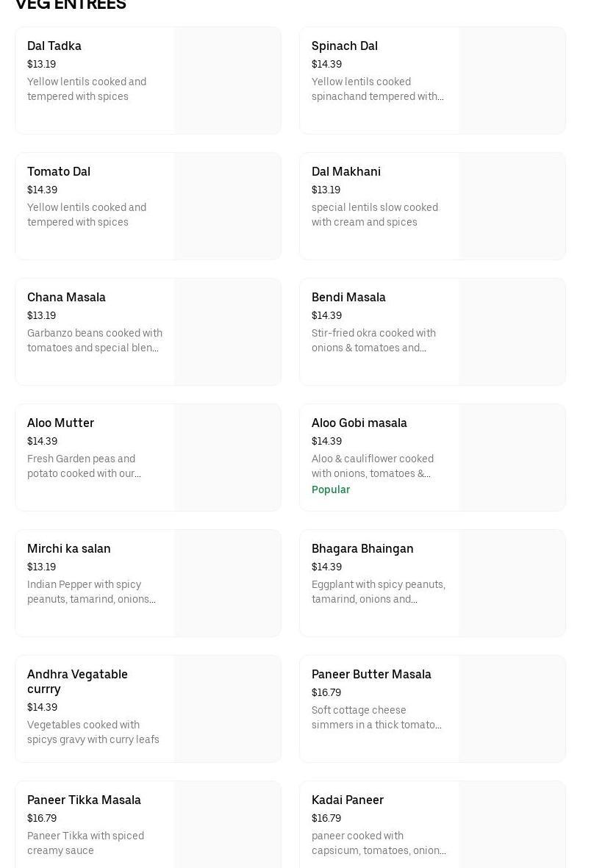The height and width of the screenshot is (868, 591).
Task: Click the Tomato Dal item name
Action: [x=59, y=171]
